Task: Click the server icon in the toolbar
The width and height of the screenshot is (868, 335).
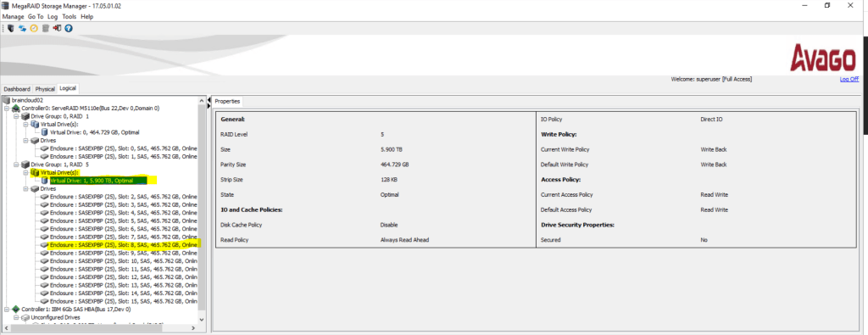Action: tap(11, 28)
